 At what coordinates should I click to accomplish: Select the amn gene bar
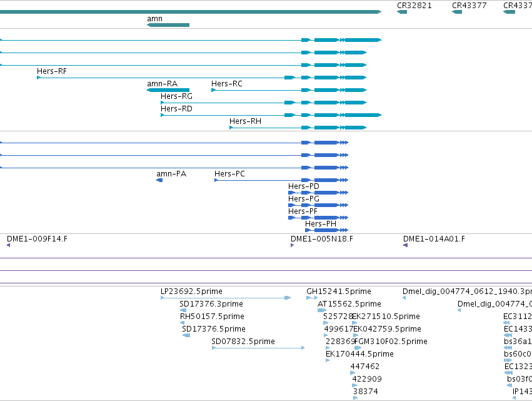point(168,25)
